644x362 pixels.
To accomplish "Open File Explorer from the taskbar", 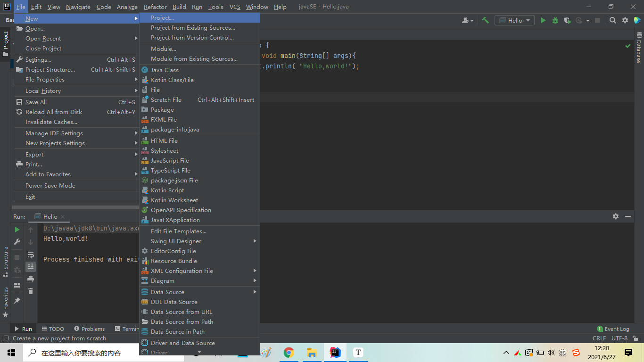I will [312, 353].
